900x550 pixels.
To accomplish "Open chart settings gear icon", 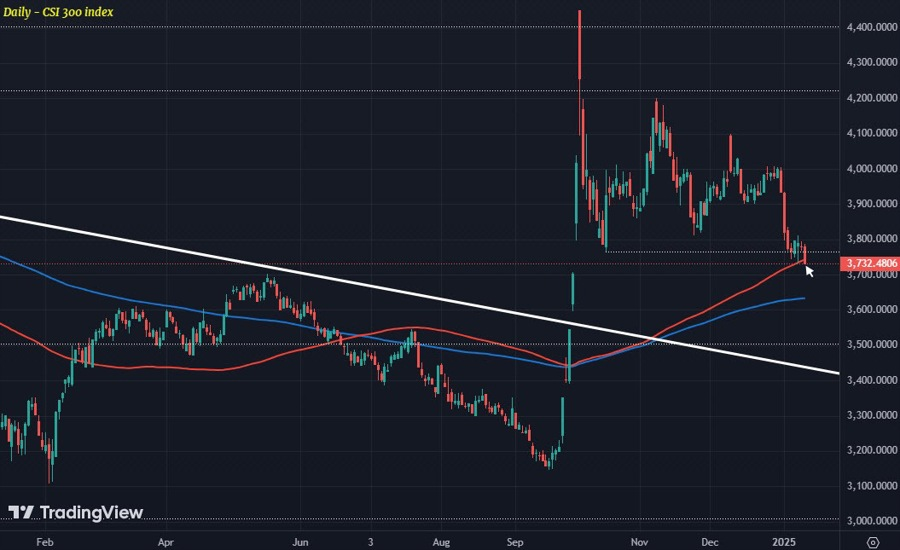I will (873, 542).
